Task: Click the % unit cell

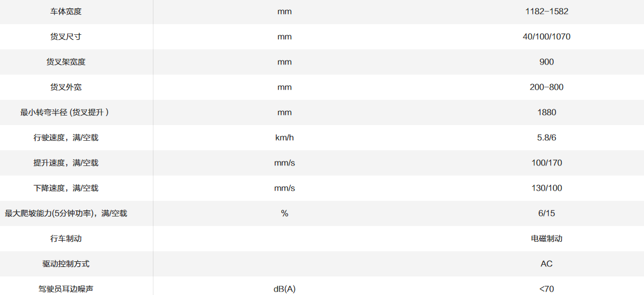Action: pos(284,213)
